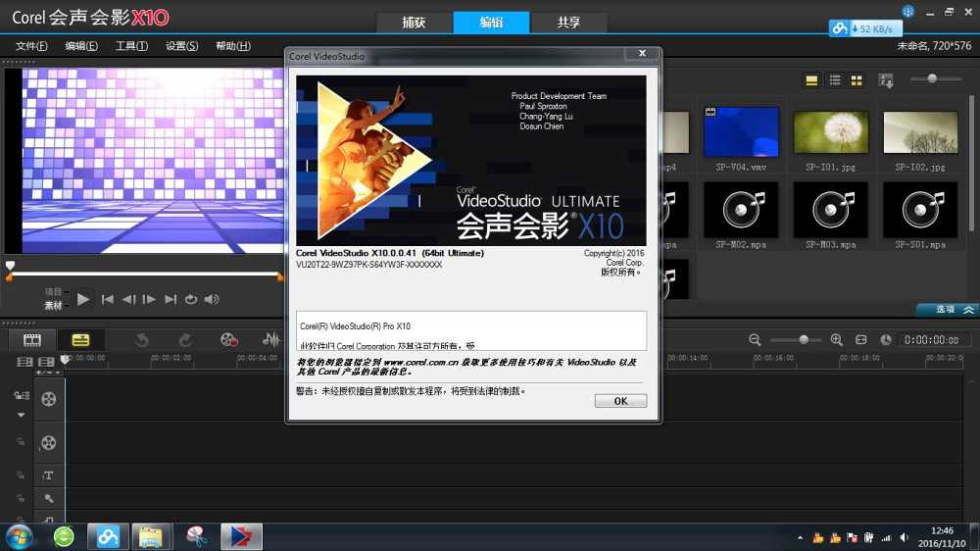Open the File Explorer folder taskbar icon
Screen dimensions: 980x551
point(151,536)
